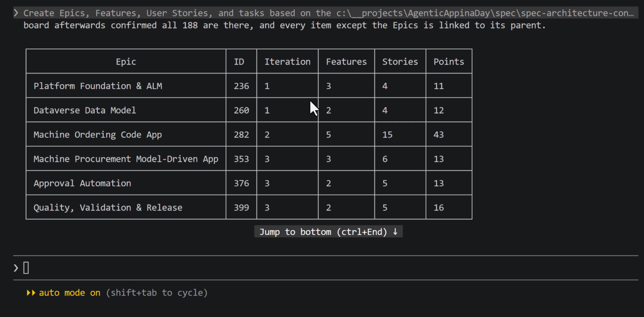Click the 5 features value for Machine Ordering
Image resolution: width=644 pixels, height=317 pixels.
(x=328, y=134)
